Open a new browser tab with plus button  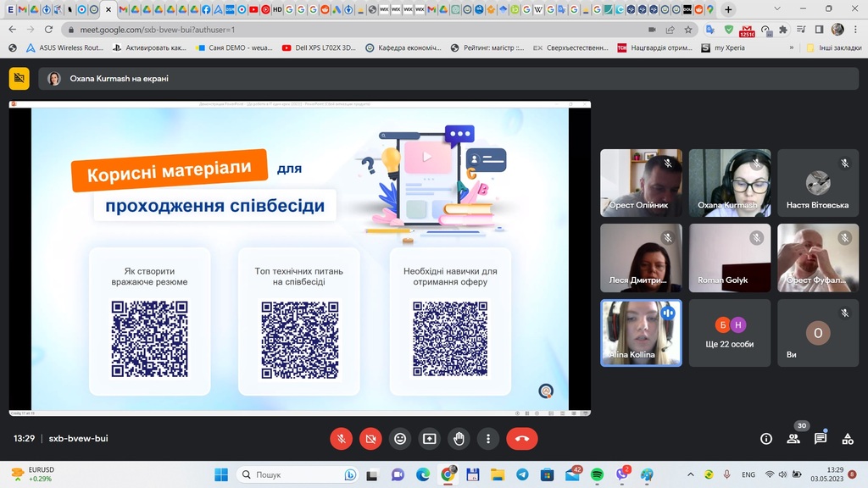tap(728, 9)
